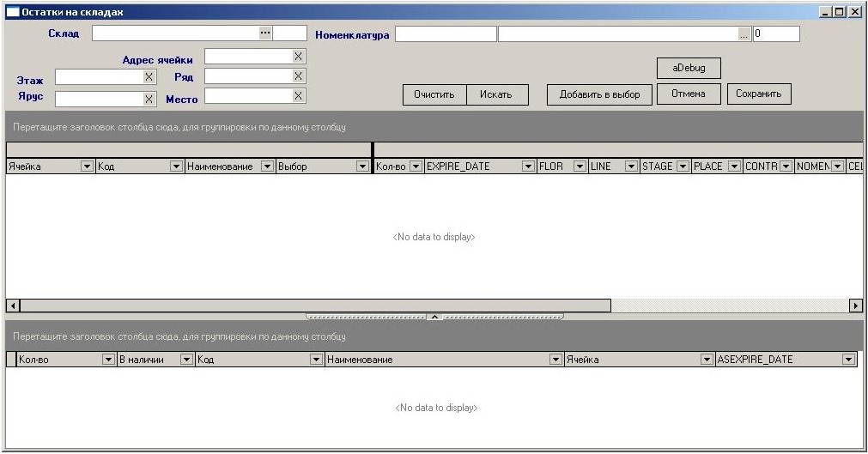This screenshot has width=868, height=454.
Task: Open filter dropdown on Ячейка column in top grid
Action: [87, 166]
